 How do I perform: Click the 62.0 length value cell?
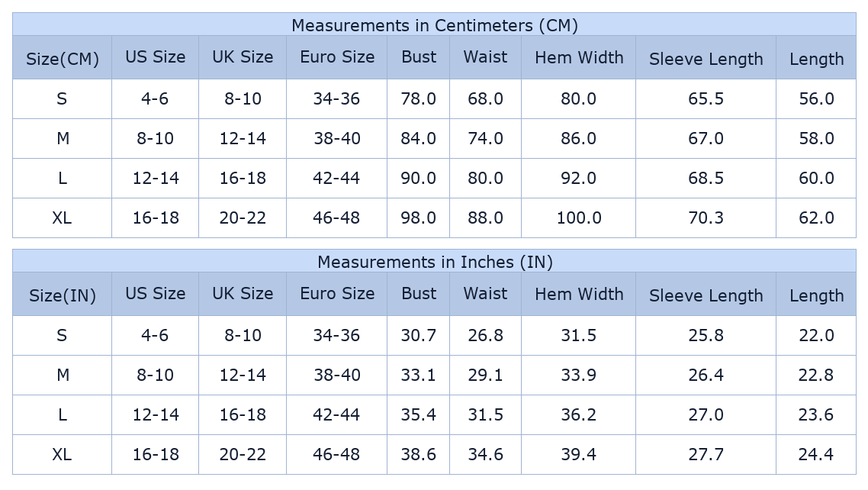coord(816,218)
